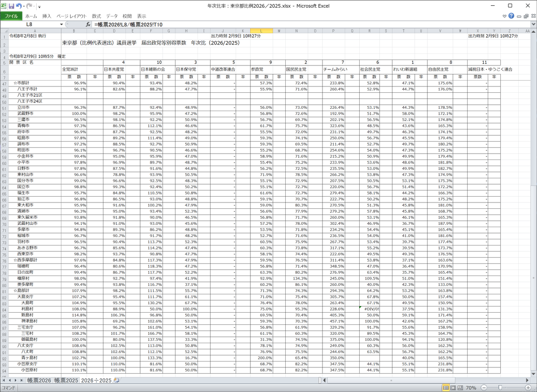Click the Excel application icon in title bar
Viewport: 537px width, 392px height.
coord(4,6)
